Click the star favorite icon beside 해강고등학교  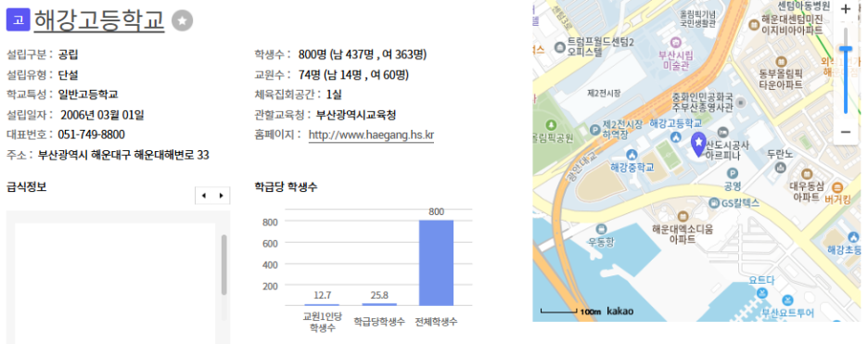point(182,21)
